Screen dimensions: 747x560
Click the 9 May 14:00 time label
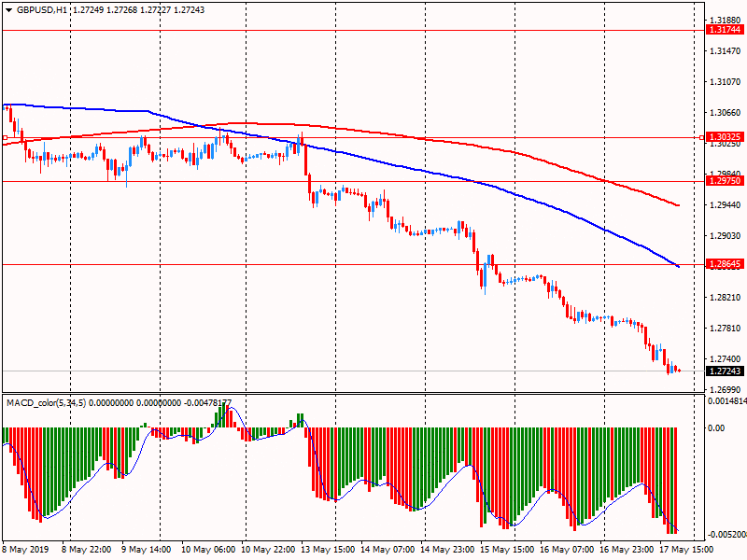tap(147, 550)
